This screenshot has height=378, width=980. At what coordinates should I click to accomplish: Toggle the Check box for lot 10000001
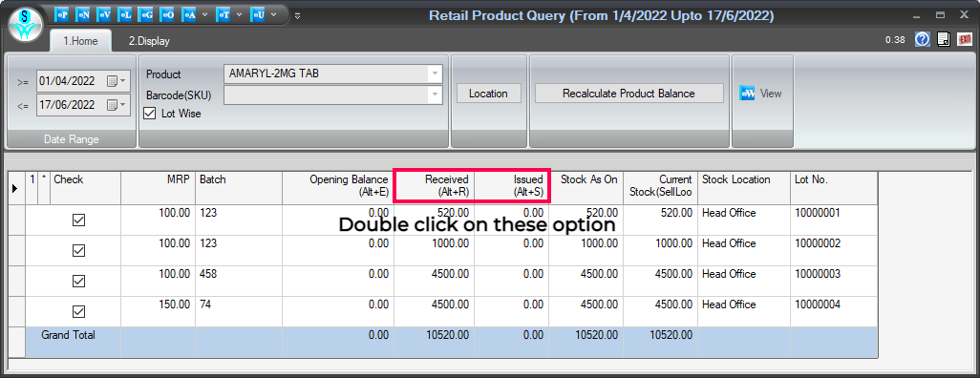78,220
